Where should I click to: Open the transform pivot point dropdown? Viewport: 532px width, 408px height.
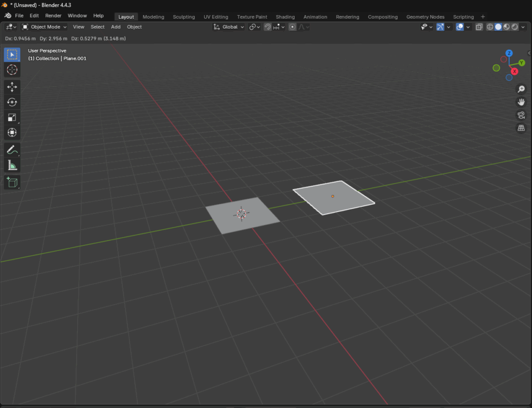click(255, 27)
